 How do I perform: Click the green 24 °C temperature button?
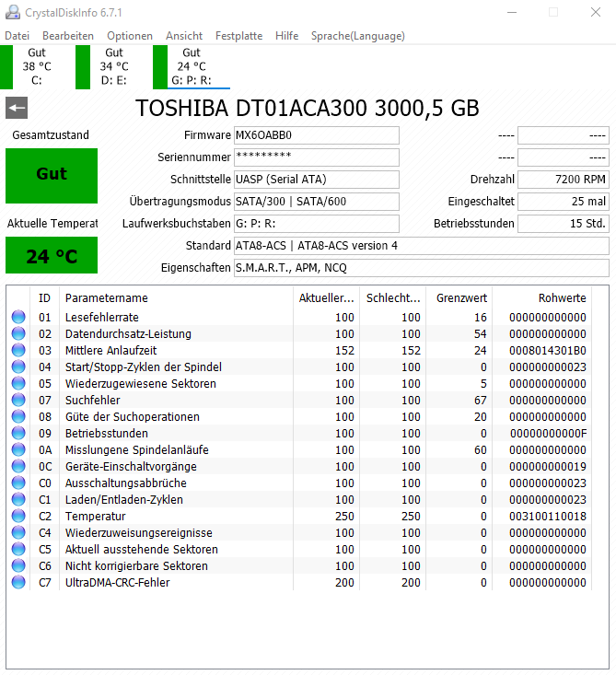tap(52, 255)
